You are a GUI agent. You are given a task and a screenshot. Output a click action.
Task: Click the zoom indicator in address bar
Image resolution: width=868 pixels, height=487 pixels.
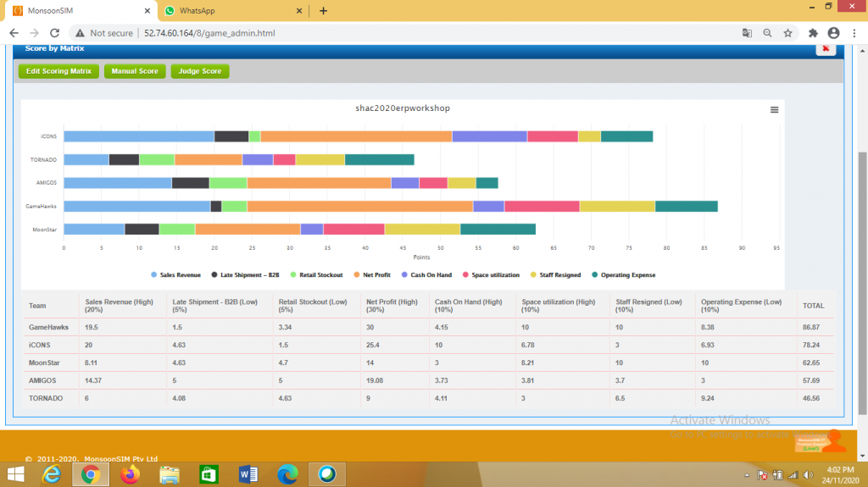pyautogui.click(x=767, y=33)
